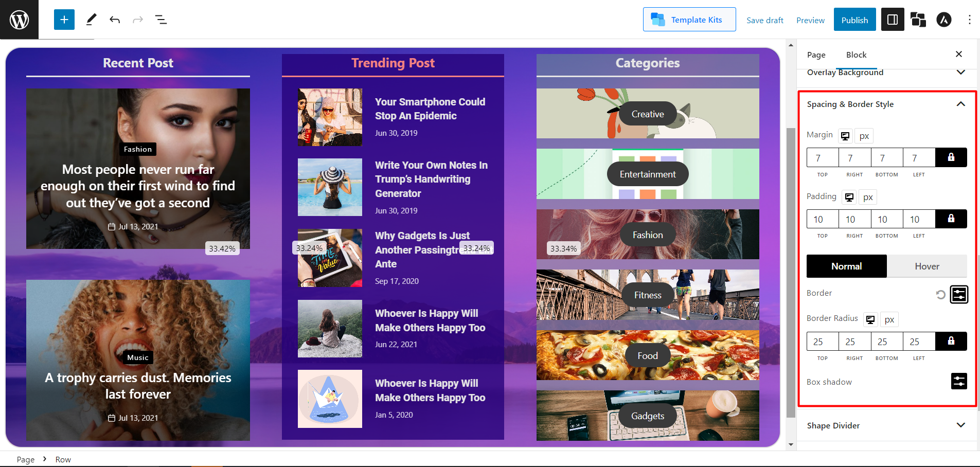
Task: Toggle the Settings sidebar panel icon
Action: coord(893,20)
